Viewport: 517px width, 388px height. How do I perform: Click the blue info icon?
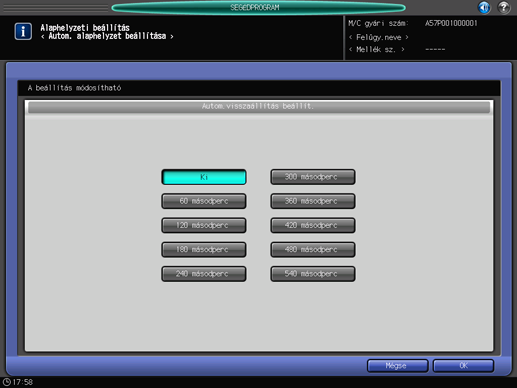click(23, 31)
